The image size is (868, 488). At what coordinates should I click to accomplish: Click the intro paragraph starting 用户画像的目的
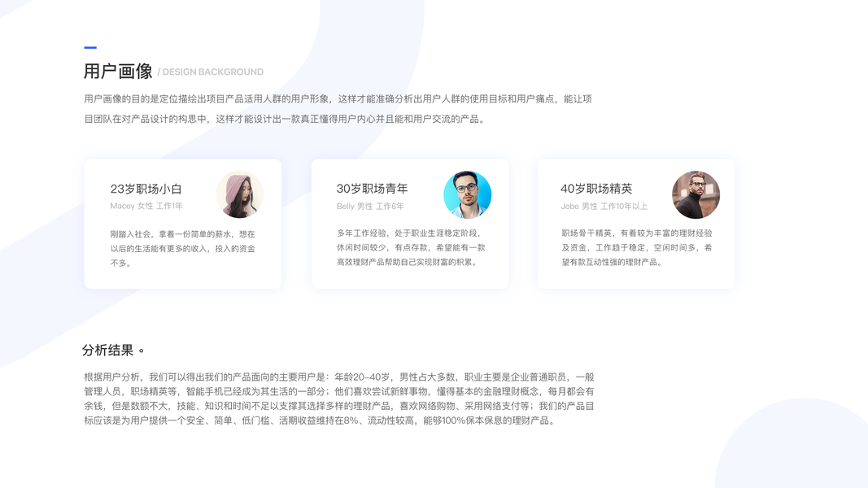coord(338,109)
